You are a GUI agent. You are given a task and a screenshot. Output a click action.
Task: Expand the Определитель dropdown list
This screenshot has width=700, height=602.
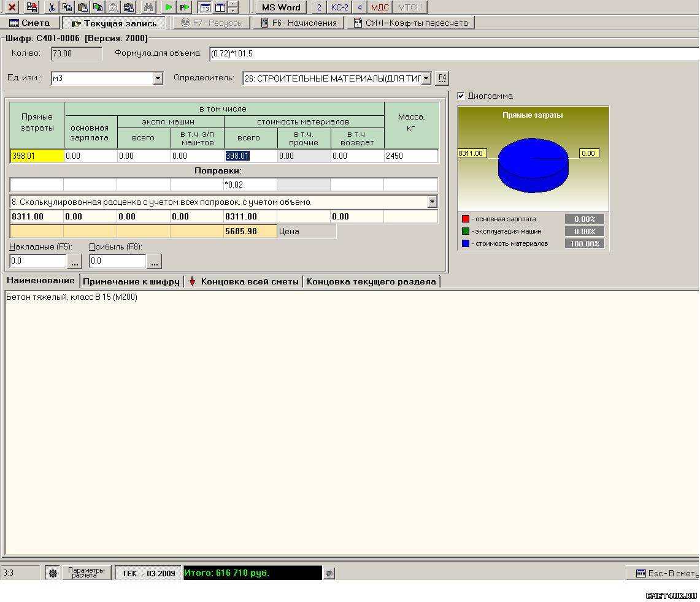click(427, 78)
